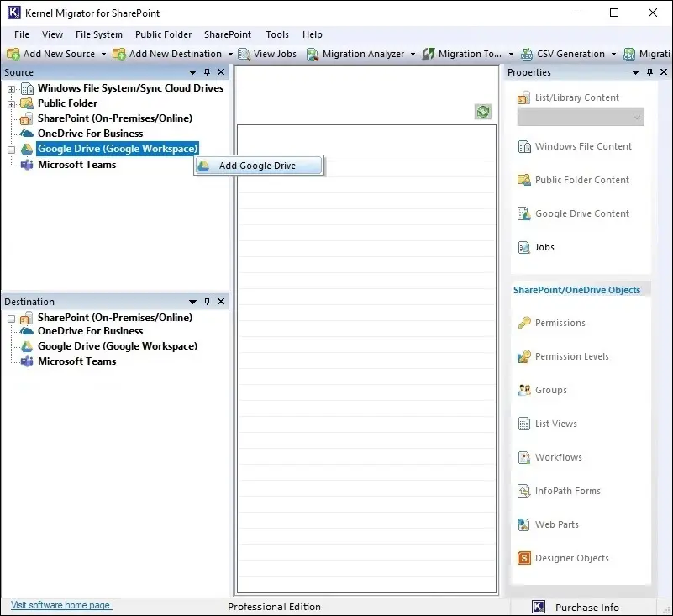
Task: Select SharePoint (On-Premises/Online) in Source tree
Action: 115,118
